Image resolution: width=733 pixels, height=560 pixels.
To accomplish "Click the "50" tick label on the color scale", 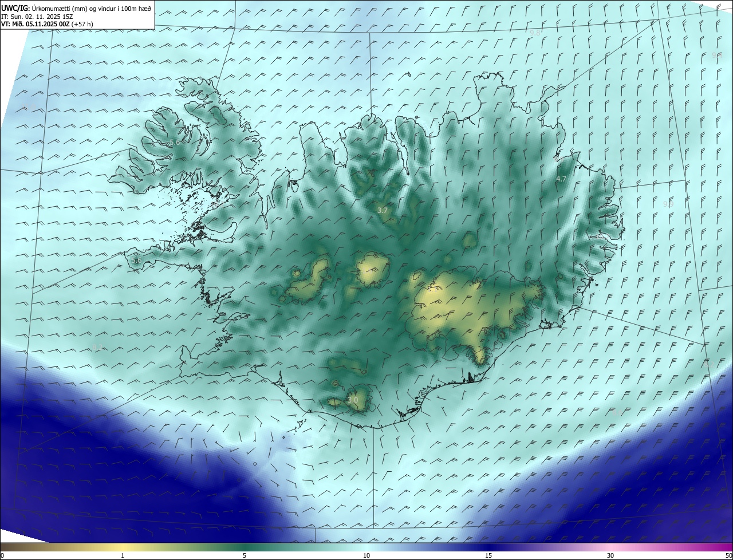I will [x=728, y=555].
